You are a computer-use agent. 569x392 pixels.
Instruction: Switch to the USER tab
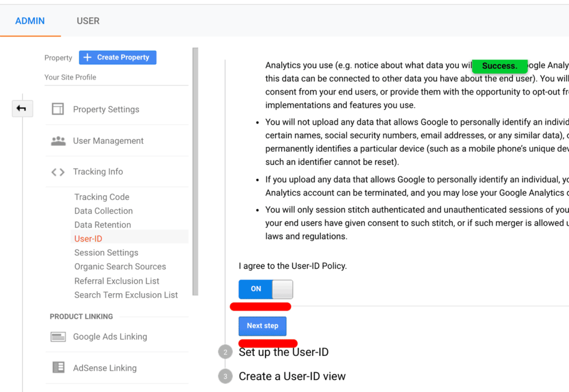point(88,21)
